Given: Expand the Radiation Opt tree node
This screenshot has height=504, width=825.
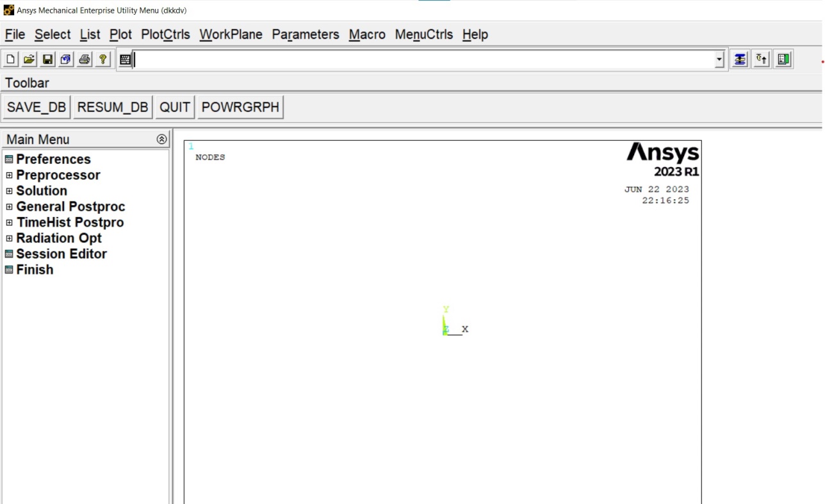Looking at the screenshot, I should 9,238.
